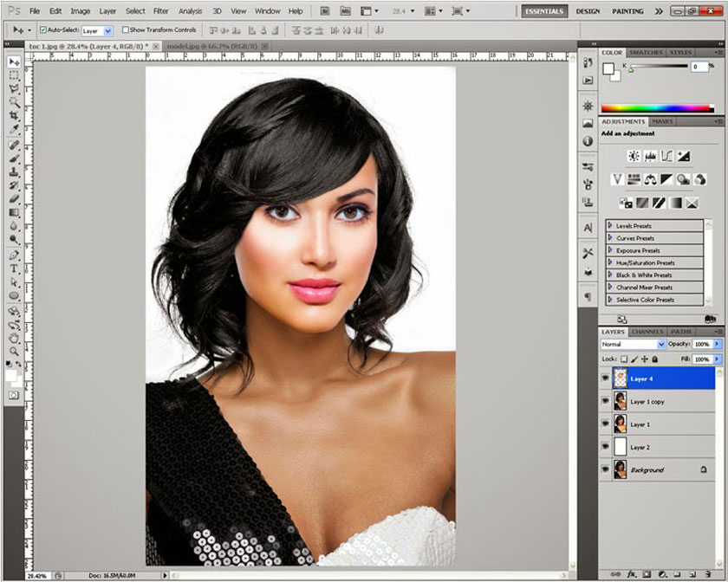The image size is (728, 582).
Task: Switch to the Swatches tab
Action: point(646,53)
